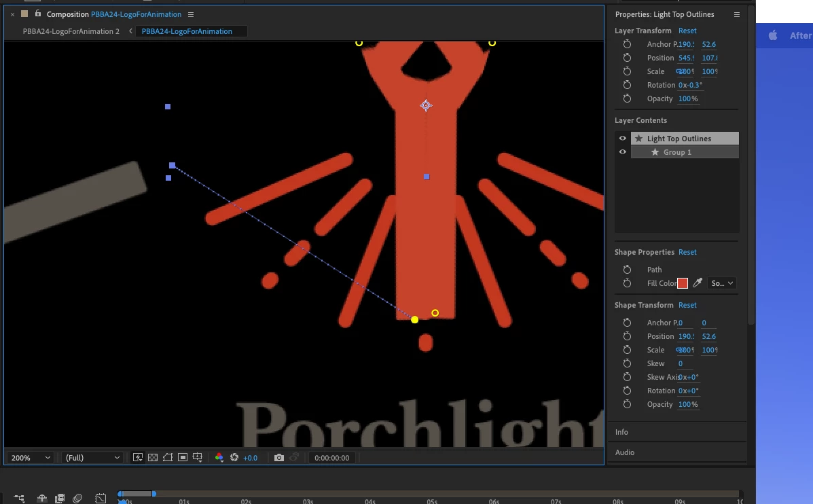Click the breadcrumb back arrow

(x=130, y=31)
